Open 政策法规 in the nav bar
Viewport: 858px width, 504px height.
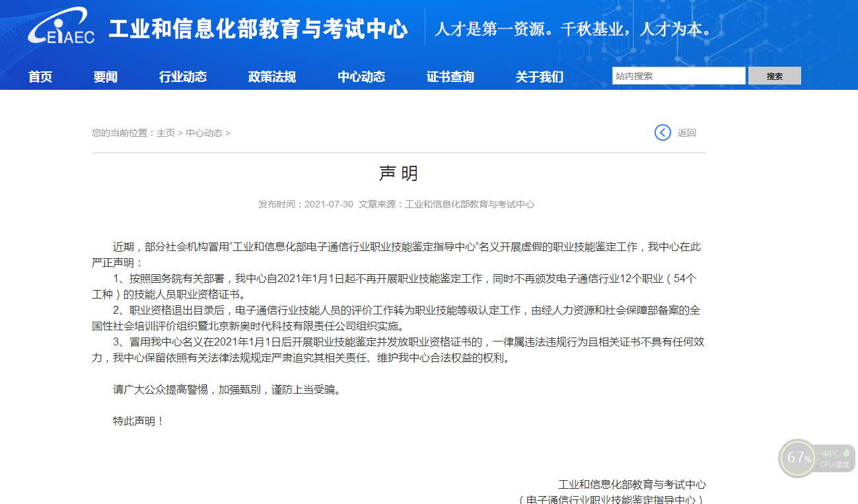point(272,77)
